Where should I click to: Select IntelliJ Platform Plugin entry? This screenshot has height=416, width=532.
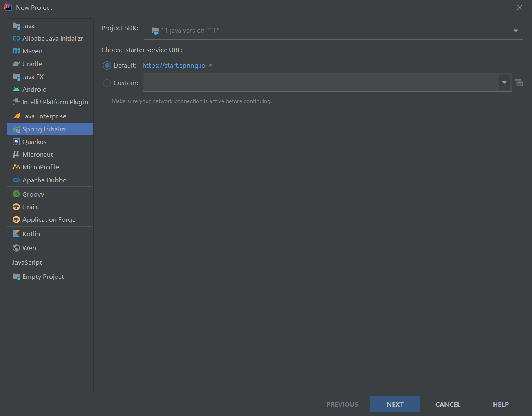(x=50, y=102)
